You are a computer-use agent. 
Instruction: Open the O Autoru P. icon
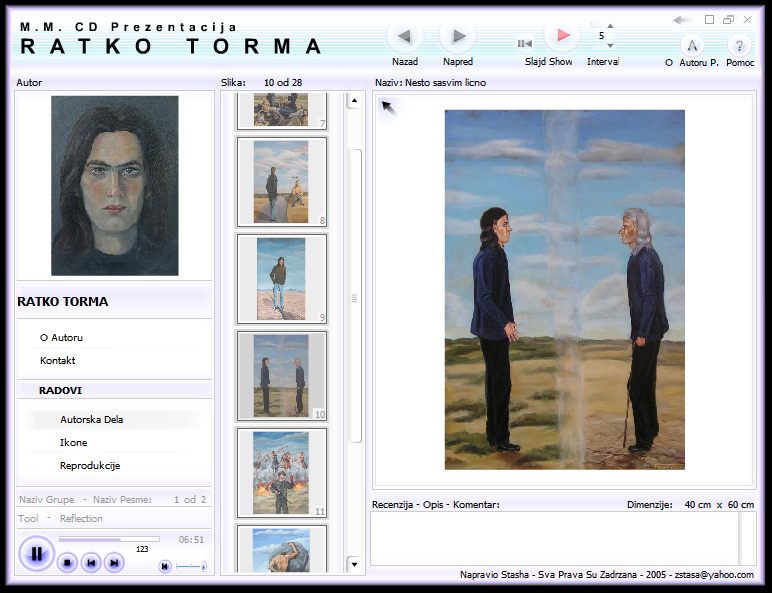[692, 46]
